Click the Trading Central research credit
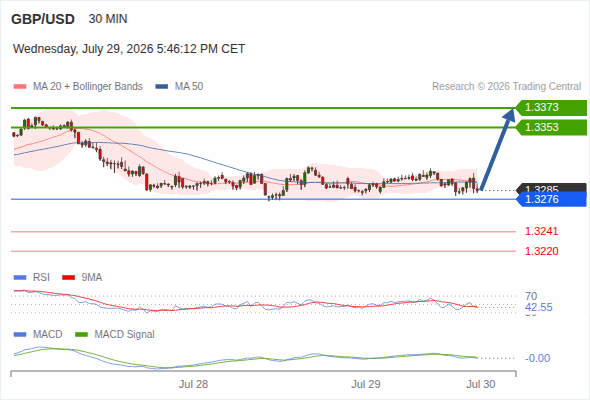590x400 pixels. tap(506, 87)
